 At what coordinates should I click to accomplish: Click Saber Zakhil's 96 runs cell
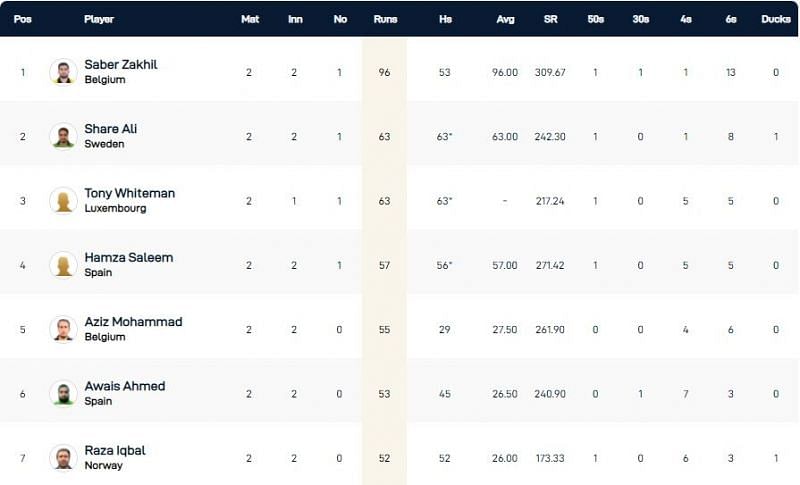384,72
